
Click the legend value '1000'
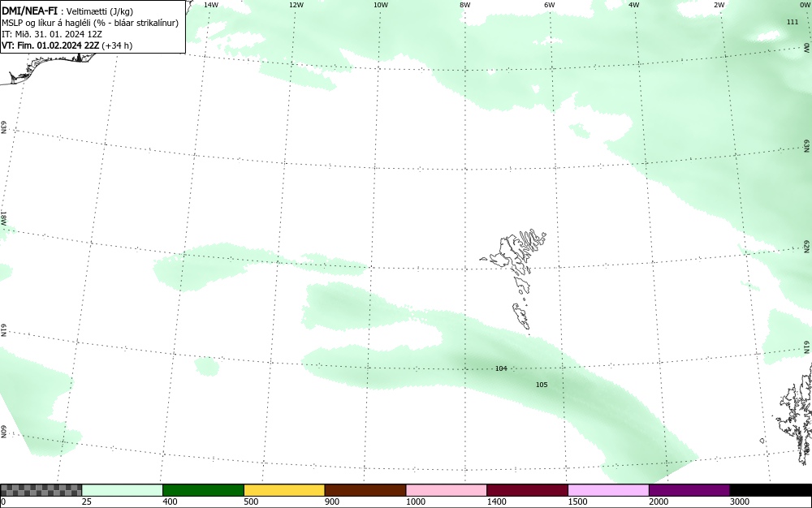415,502
